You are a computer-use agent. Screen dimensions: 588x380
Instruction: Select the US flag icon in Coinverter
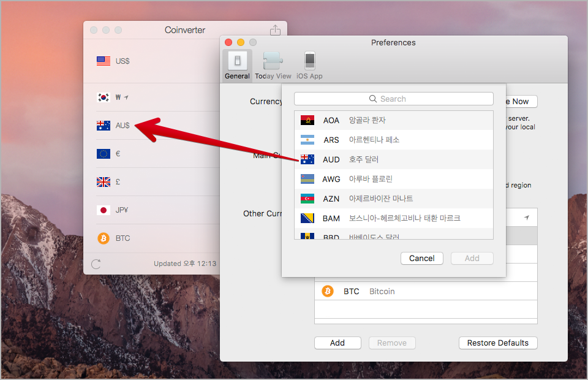[x=104, y=61]
